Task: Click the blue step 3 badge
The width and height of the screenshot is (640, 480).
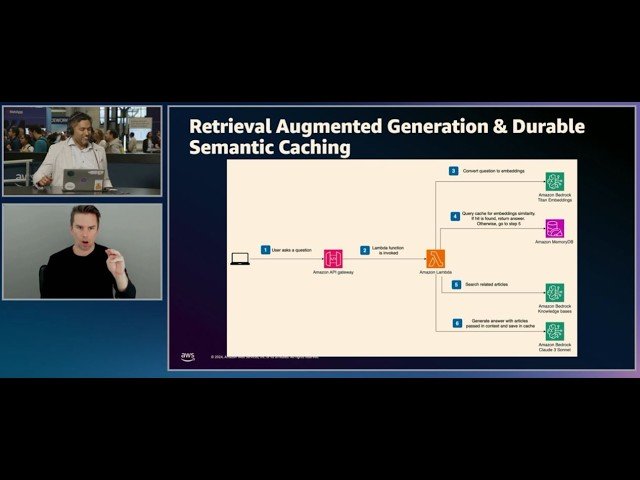Action: [453, 171]
